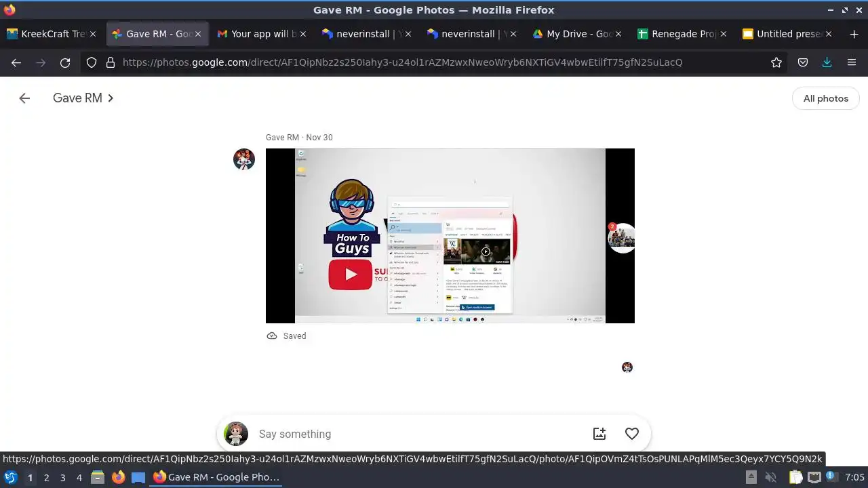868x488 pixels.
Task: Switch to the Renegade Proj tab
Action: (682, 34)
